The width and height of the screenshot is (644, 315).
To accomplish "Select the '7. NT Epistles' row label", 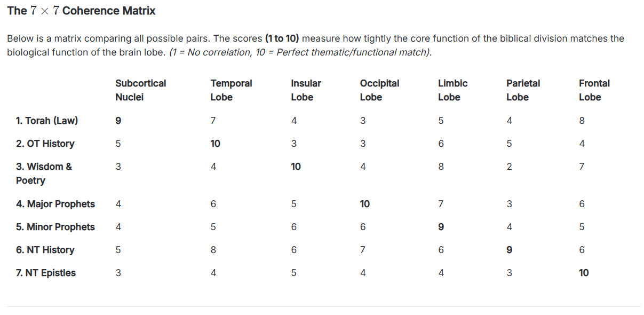I will click(x=46, y=273).
